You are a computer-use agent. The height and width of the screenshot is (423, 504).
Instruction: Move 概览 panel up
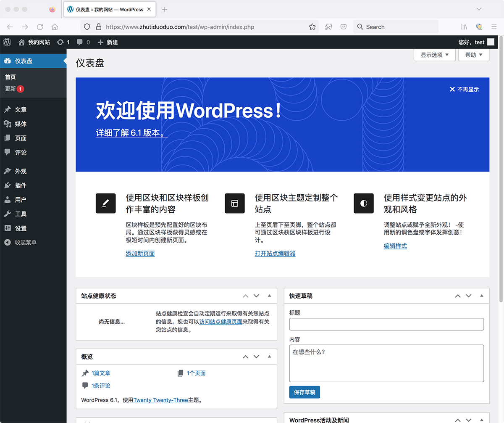pos(246,357)
